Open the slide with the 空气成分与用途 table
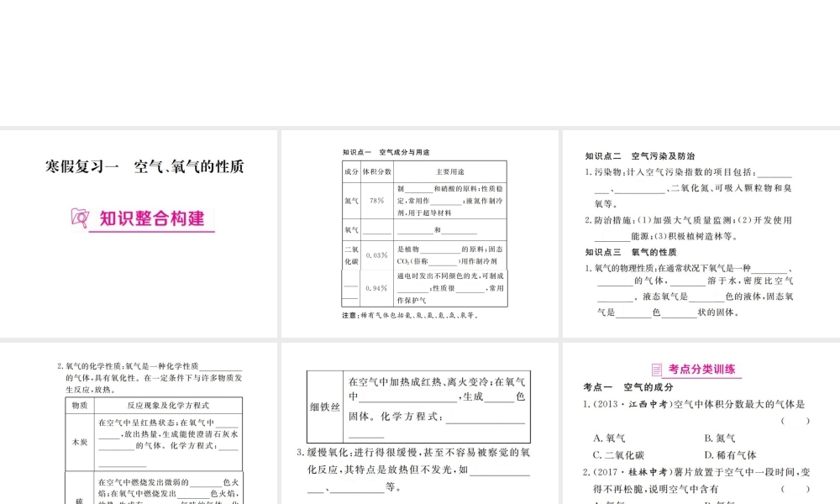This screenshot has width=840, height=504. click(x=419, y=234)
